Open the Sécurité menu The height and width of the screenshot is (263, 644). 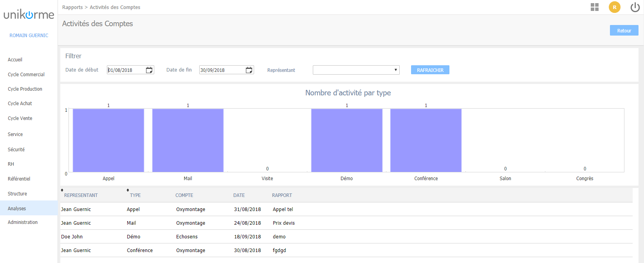pyautogui.click(x=16, y=150)
